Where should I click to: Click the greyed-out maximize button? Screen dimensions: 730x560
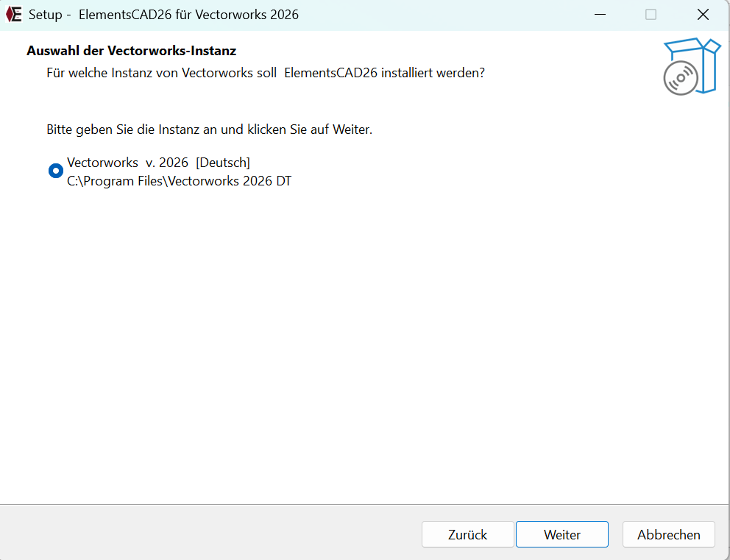(x=651, y=15)
